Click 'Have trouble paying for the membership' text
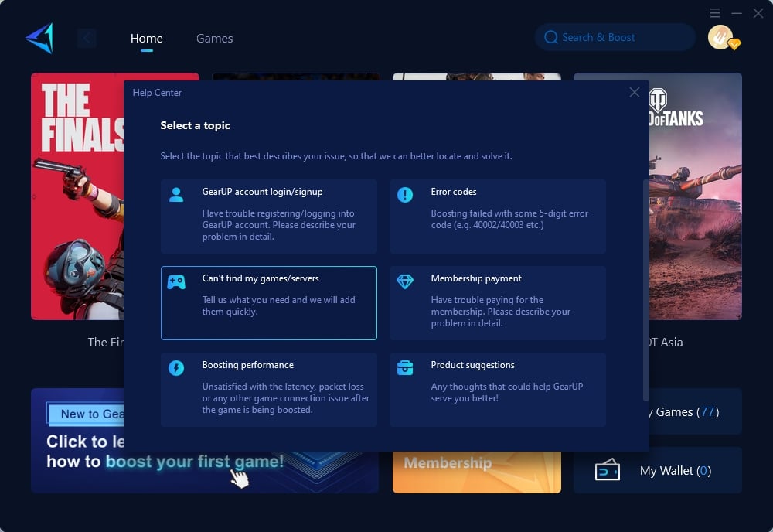The width and height of the screenshot is (773, 532). tap(500, 312)
